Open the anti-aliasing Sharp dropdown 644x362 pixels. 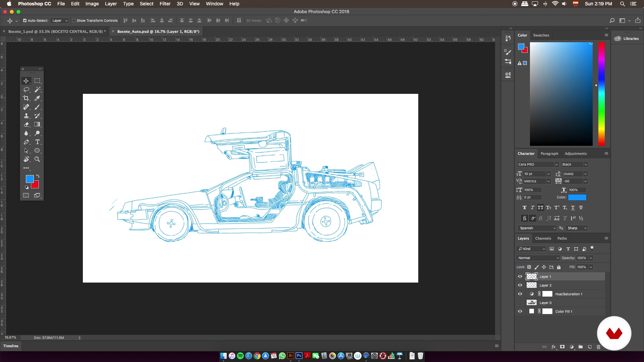pos(577,228)
